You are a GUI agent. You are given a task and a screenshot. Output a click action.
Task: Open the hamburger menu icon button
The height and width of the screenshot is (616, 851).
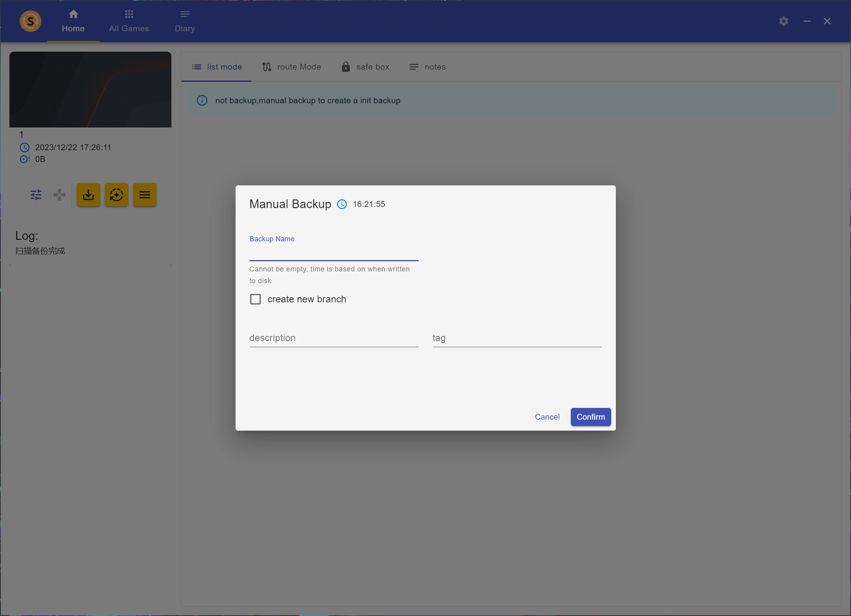tap(144, 195)
